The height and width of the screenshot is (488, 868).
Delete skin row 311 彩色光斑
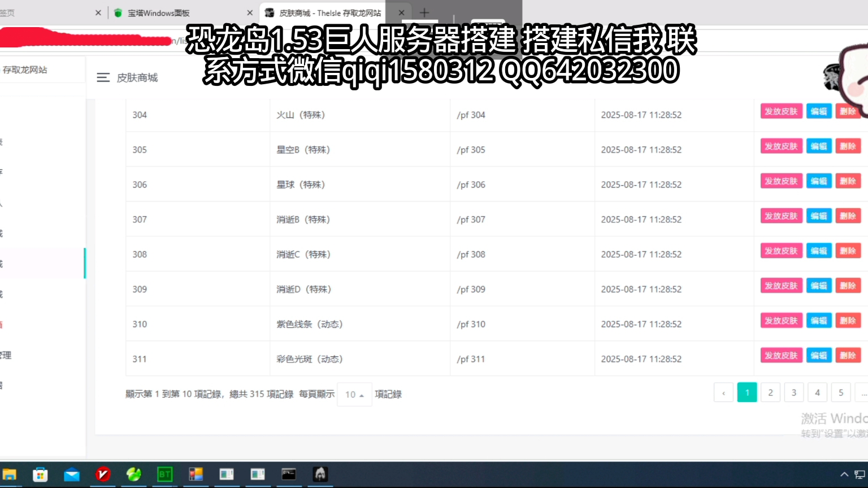click(848, 355)
